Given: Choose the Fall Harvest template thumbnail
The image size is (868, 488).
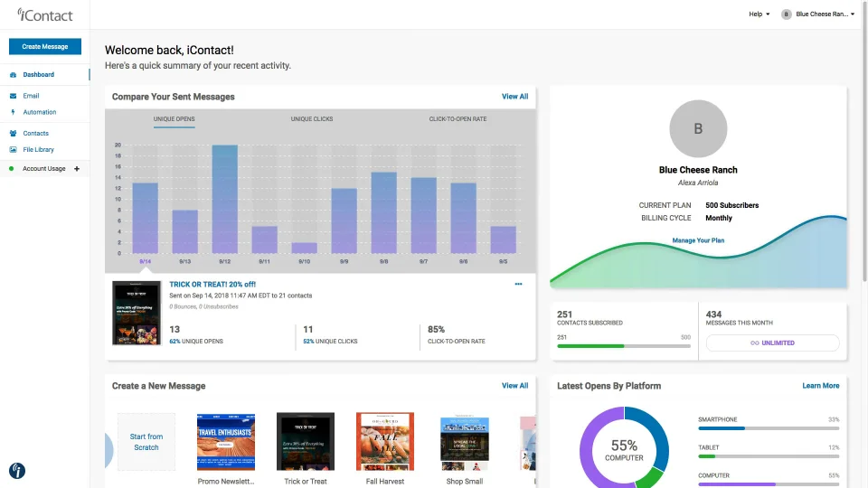Looking at the screenshot, I should pyautogui.click(x=385, y=442).
